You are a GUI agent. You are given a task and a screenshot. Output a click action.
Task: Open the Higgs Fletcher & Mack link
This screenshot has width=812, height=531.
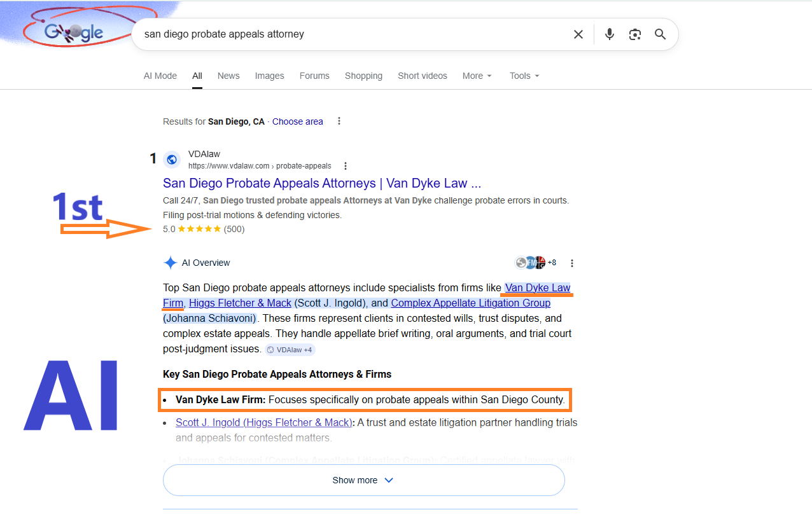pos(240,303)
